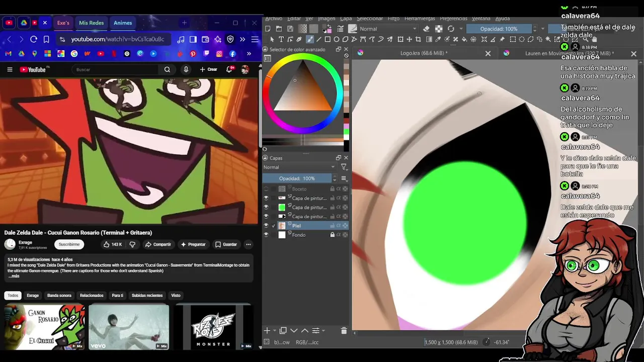Select the Elliptical Selection tool
This screenshot has height=362, width=644.
(x=522, y=39)
